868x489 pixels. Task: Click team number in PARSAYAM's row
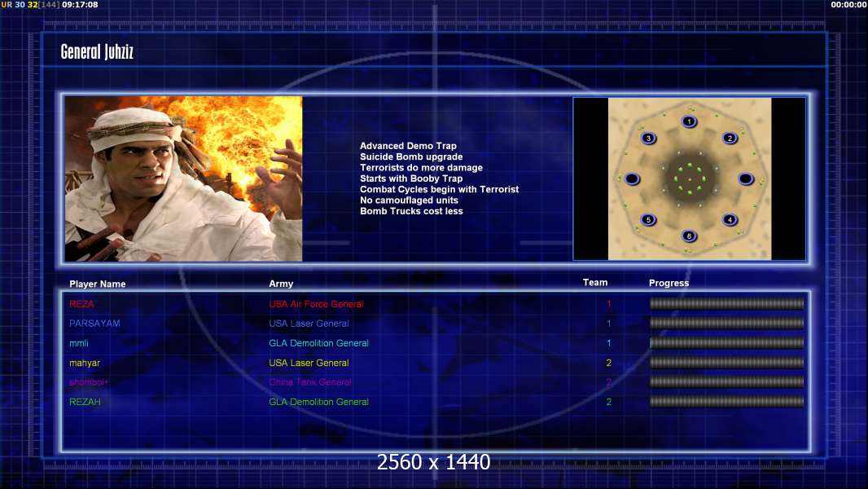click(x=609, y=324)
